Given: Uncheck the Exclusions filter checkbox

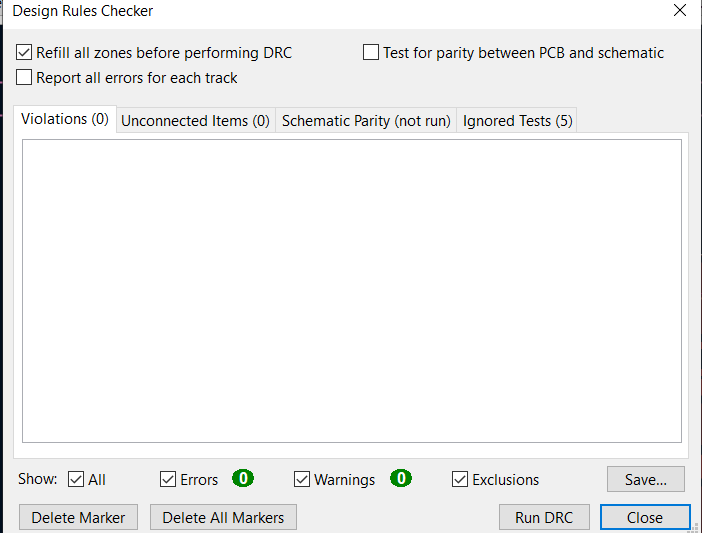Looking at the screenshot, I should click(x=460, y=479).
